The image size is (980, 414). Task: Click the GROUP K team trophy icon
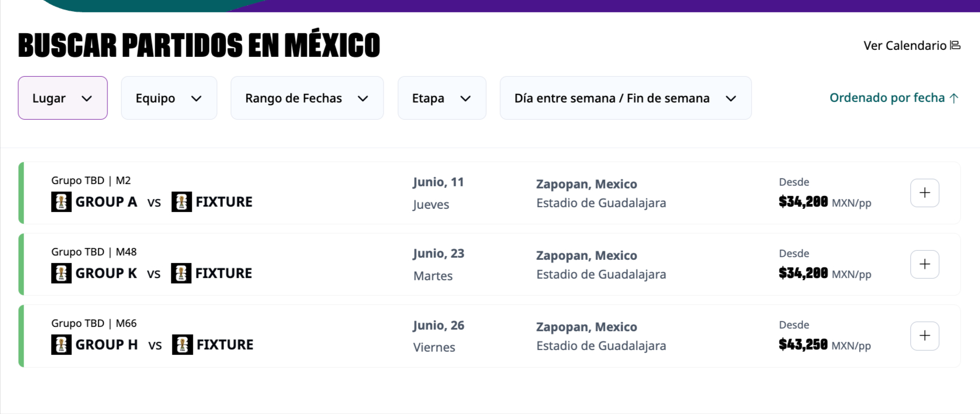tap(61, 273)
